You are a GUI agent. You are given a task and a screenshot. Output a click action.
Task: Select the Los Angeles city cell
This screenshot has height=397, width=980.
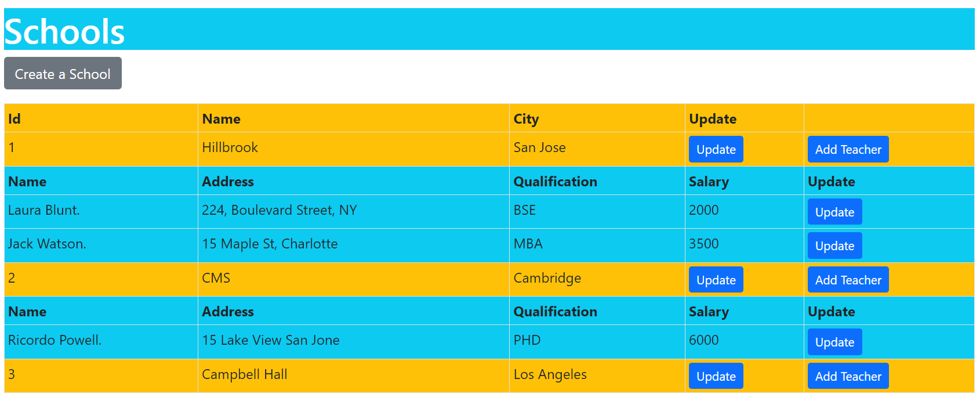pos(597,376)
